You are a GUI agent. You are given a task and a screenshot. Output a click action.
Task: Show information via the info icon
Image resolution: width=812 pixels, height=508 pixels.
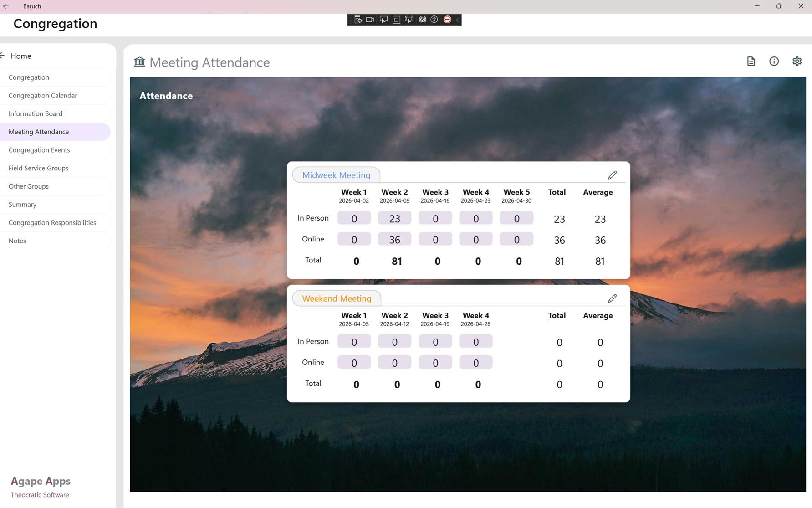click(774, 61)
